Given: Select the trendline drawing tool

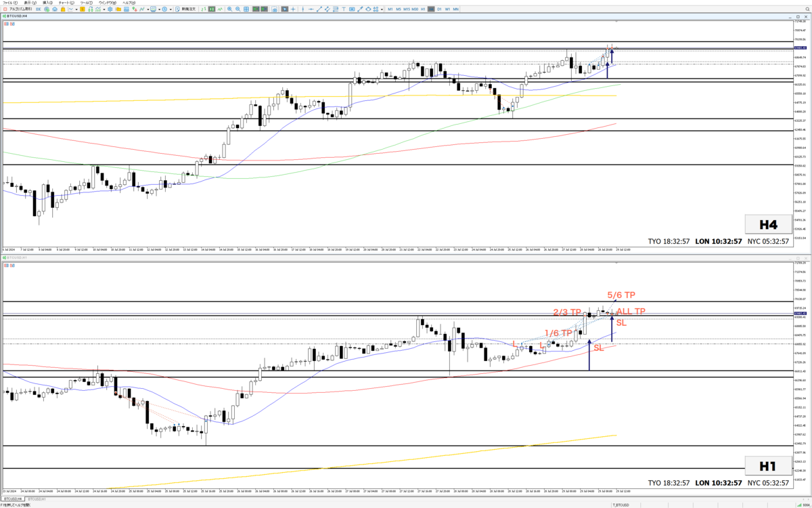Looking at the screenshot, I should tap(319, 9).
